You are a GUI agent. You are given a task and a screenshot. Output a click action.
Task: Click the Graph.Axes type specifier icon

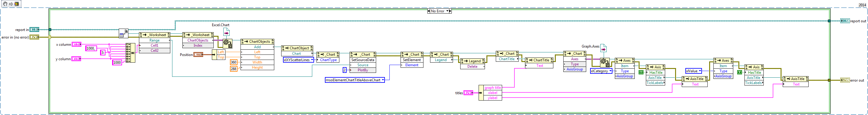603,48
